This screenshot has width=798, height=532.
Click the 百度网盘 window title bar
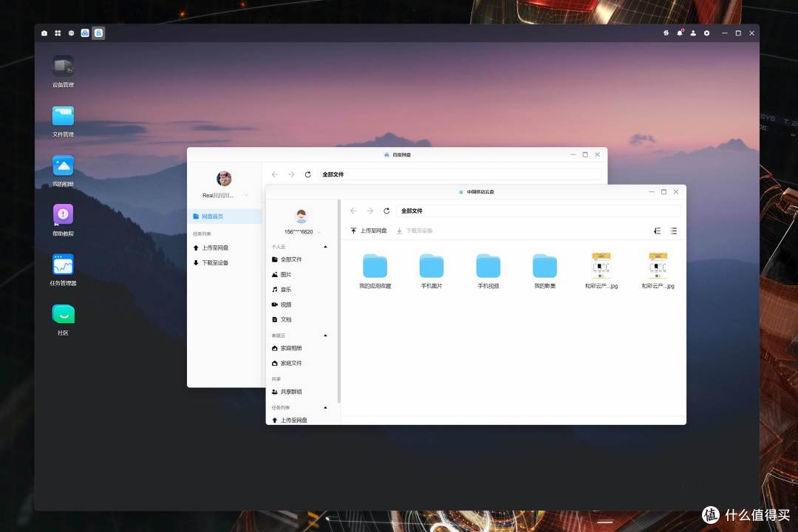point(397,154)
